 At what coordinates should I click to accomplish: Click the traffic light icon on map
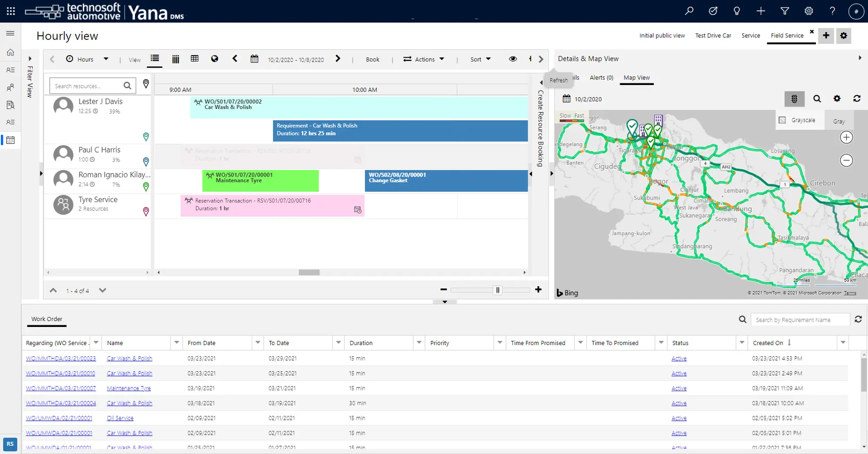click(794, 99)
